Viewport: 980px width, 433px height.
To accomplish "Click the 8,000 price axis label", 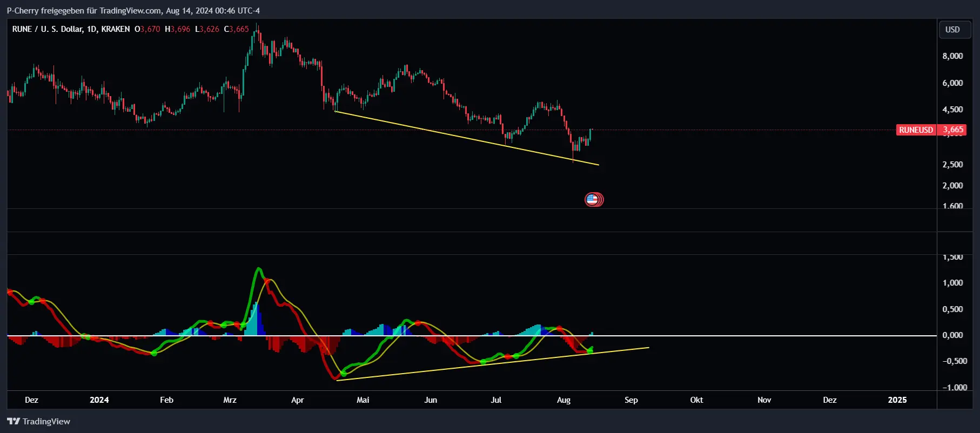I will [x=953, y=56].
